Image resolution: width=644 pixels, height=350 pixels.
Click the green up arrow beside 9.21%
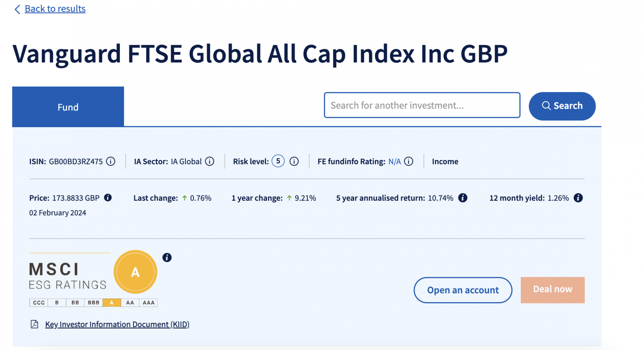289,198
